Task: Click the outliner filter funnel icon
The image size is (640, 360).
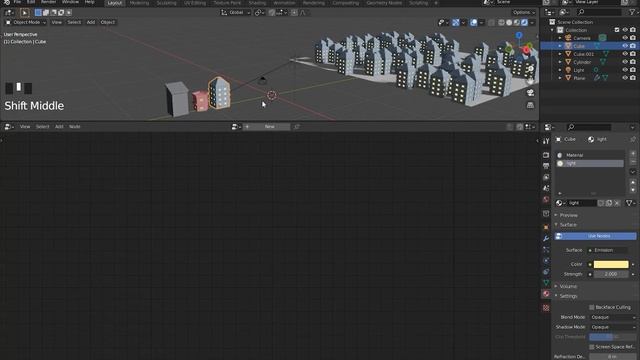Action: coord(632,13)
